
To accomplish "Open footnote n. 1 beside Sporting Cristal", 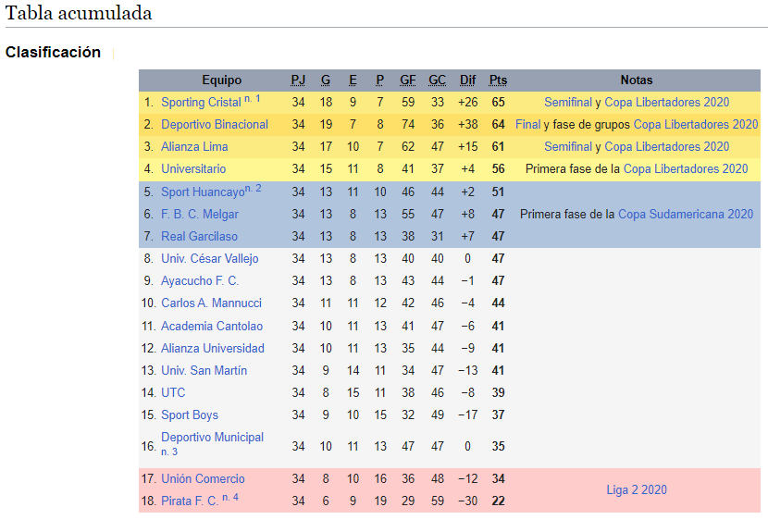I will click(253, 99).
